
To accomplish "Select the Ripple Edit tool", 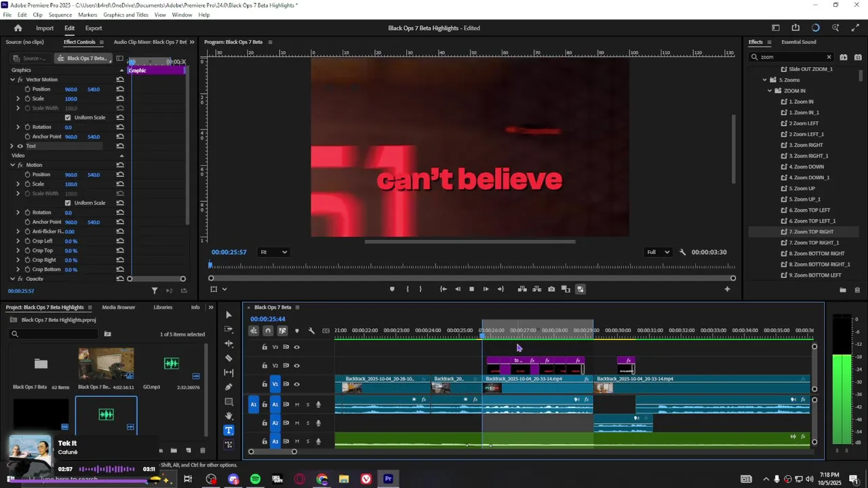I will (x=229, y=344).
